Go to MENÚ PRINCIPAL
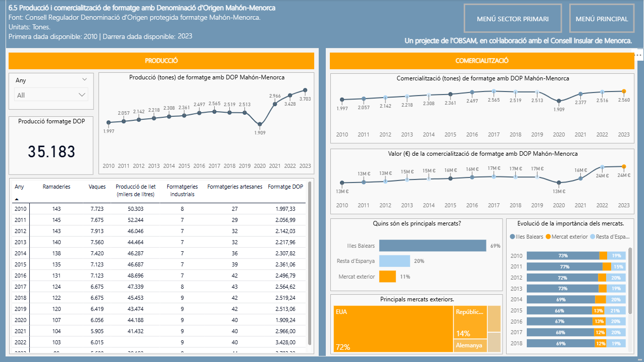Viewport: 644px width, 362px height. [x=602, y=19]
